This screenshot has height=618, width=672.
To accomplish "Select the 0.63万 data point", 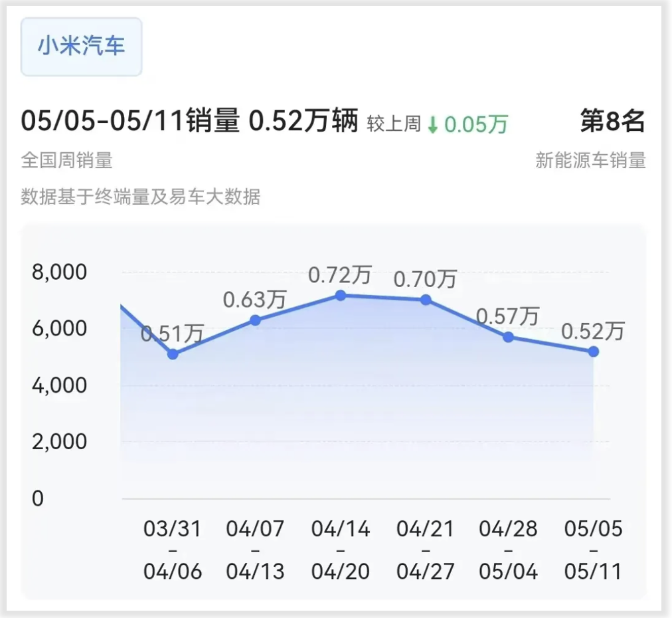I will click(256, 320).
